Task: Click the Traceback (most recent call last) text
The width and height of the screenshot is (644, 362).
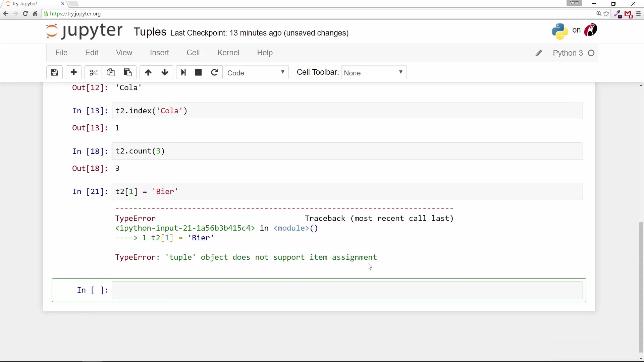Action: click(x=379, y=219)
